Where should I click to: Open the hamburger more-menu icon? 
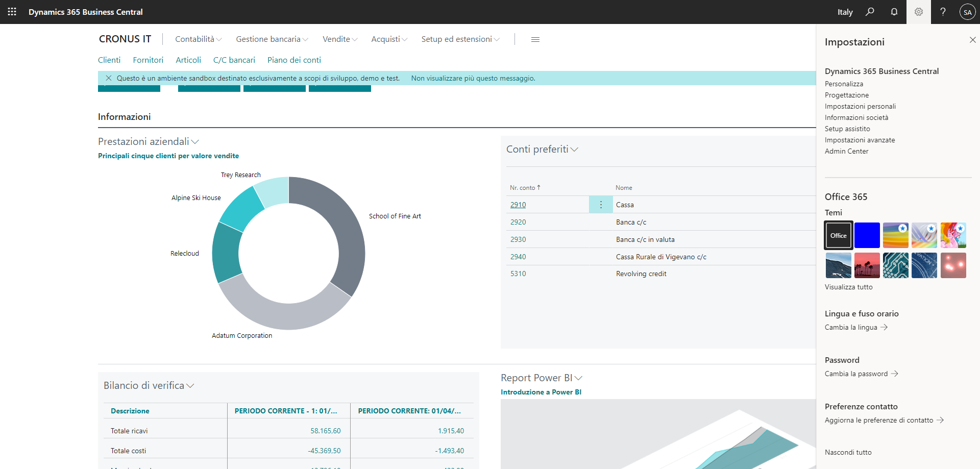click(x=535, y=39)
